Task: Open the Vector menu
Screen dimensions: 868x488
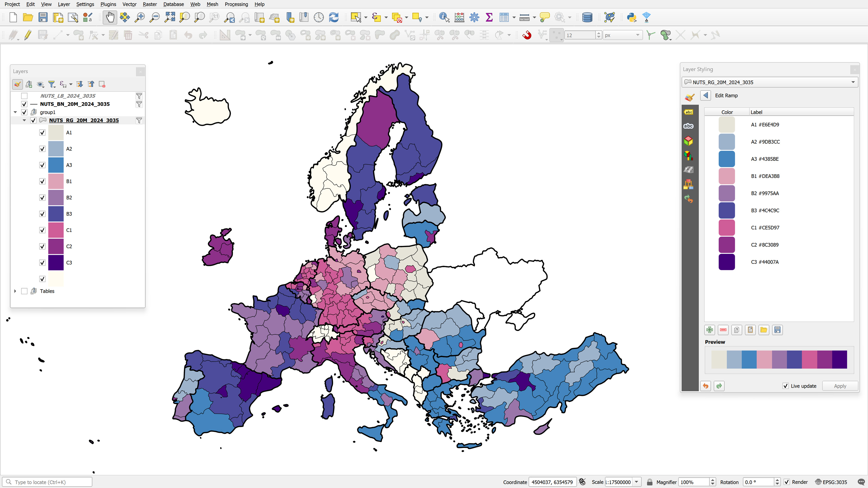Action: (129, 4)
